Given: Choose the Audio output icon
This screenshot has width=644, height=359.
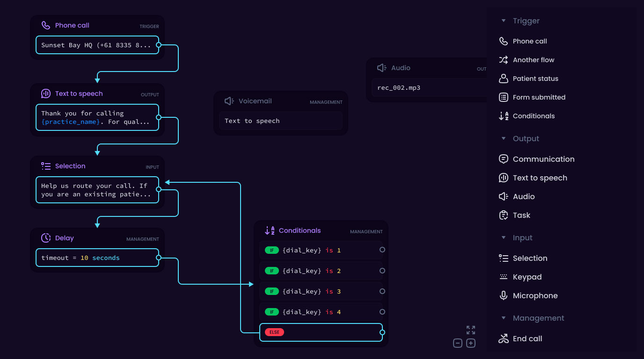Looking at the screenshot, I should 503,196.
